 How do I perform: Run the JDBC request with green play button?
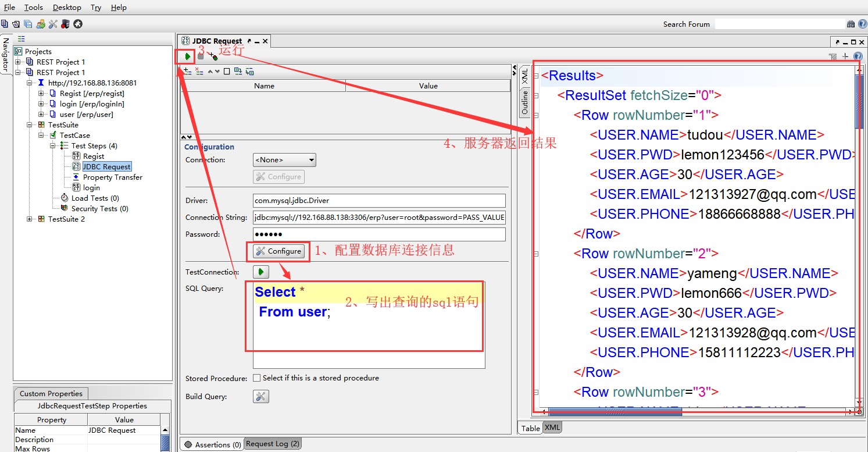[187, 56]
